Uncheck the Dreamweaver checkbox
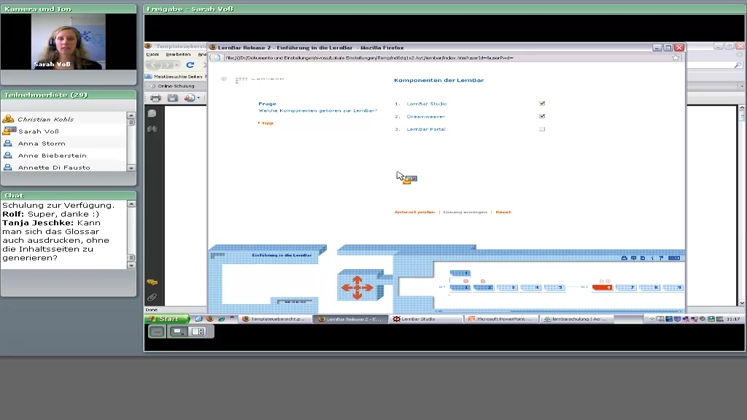 [542, 116]
